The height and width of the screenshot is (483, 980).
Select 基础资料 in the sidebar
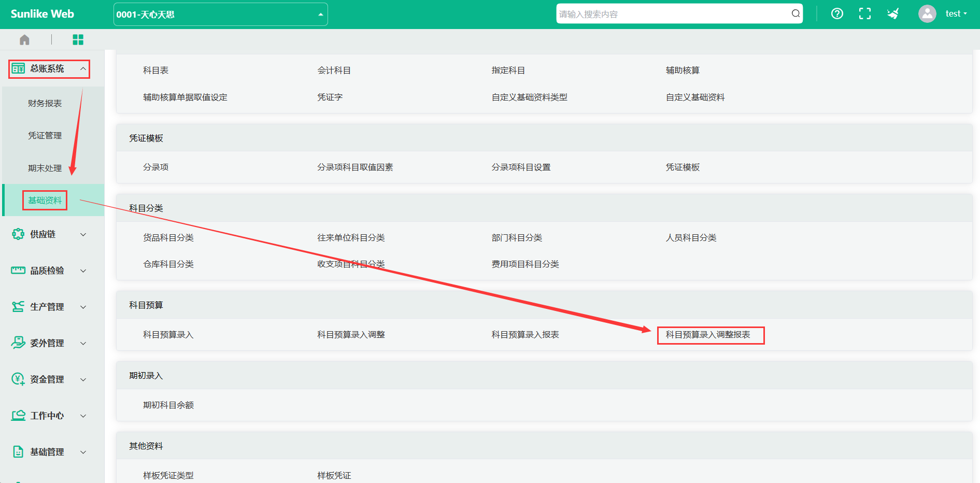tap(45, 201)
